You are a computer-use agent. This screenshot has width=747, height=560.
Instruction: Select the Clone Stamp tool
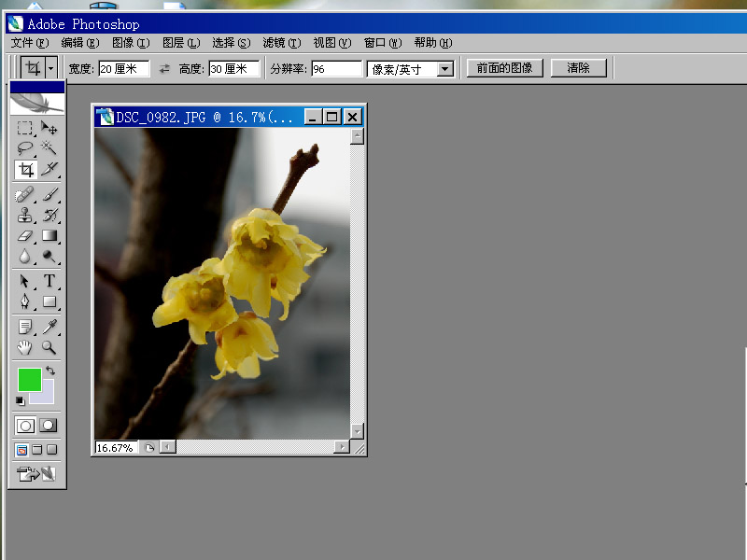pos(25,216)
